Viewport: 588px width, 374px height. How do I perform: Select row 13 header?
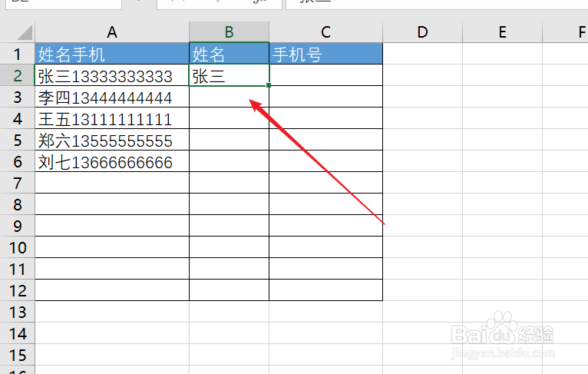[x=17, y=312]
